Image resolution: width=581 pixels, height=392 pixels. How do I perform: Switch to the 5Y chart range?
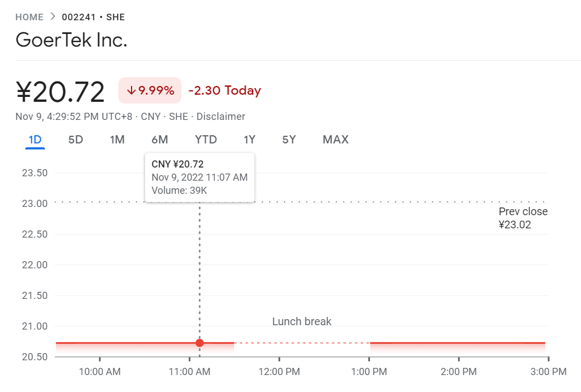pyautogui.click(x=289, y=140)
